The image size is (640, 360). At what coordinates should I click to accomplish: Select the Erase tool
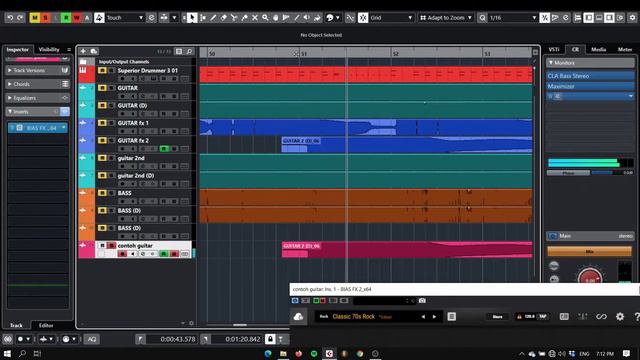[224, 18]
